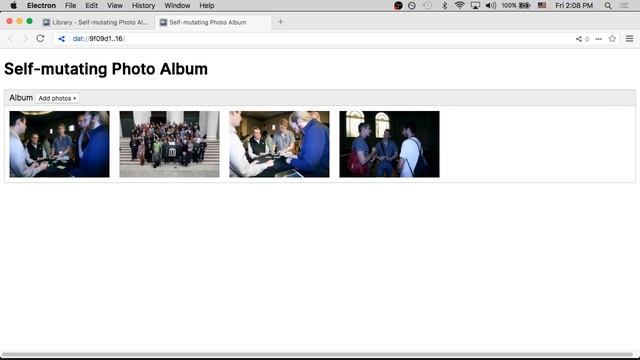Open the Window menu

[177, 5]
